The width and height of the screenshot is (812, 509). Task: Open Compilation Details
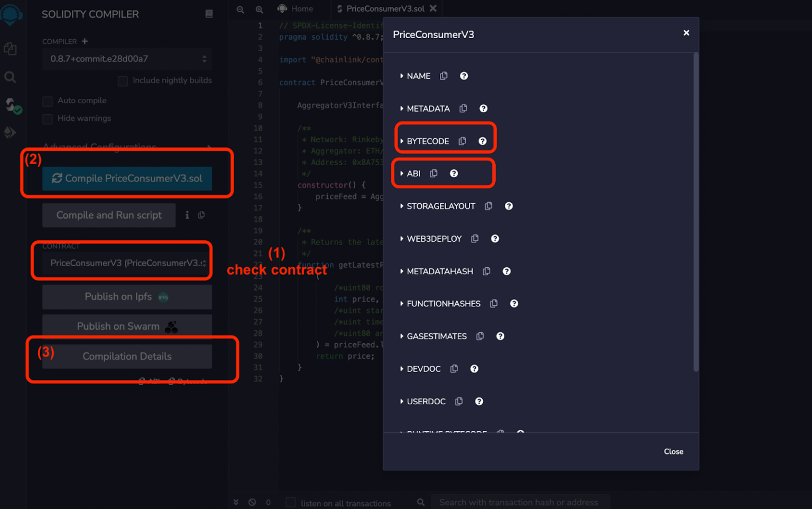point(127,356)
